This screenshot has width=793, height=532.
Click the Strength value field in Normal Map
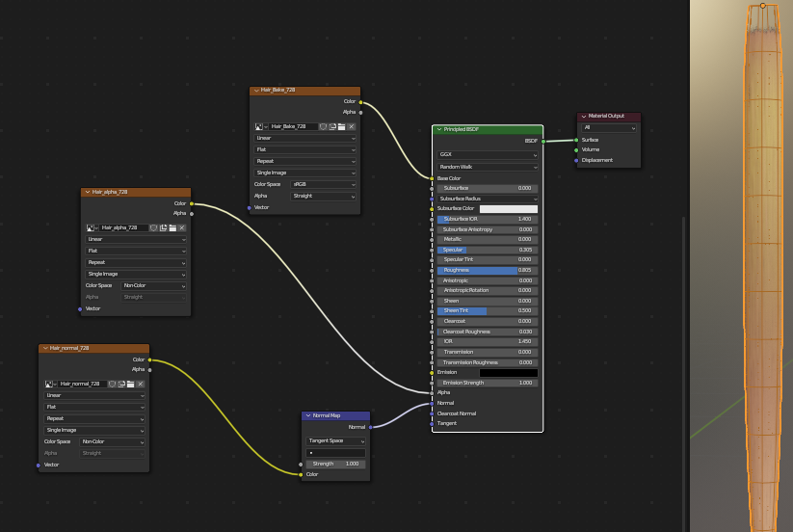[x=335, y=464]
